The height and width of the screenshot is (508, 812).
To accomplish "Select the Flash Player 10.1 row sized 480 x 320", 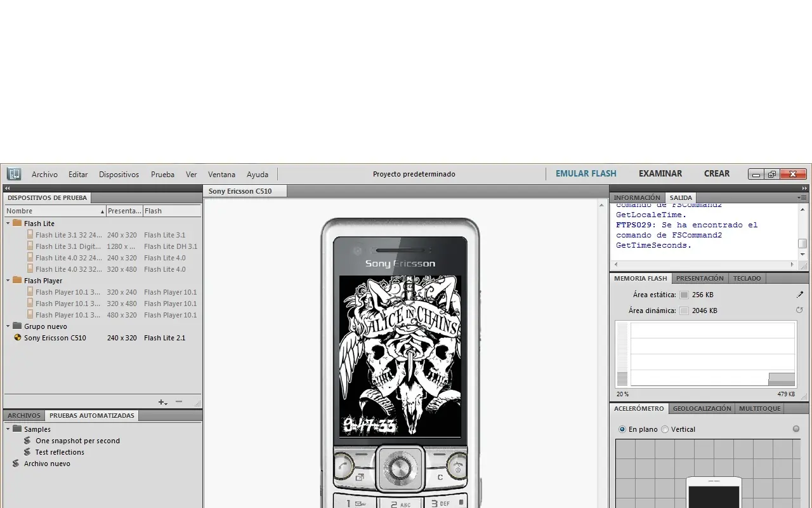I will tap(103, 315).
